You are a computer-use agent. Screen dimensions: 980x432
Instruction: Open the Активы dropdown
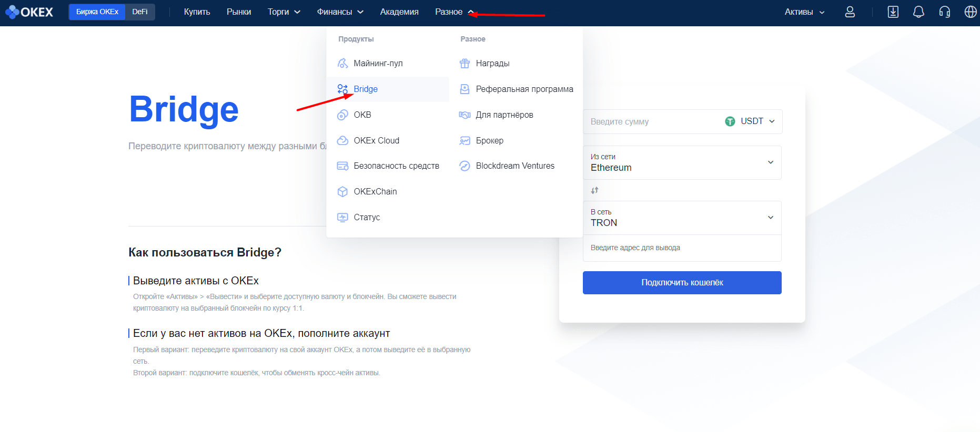coord(804,12)
